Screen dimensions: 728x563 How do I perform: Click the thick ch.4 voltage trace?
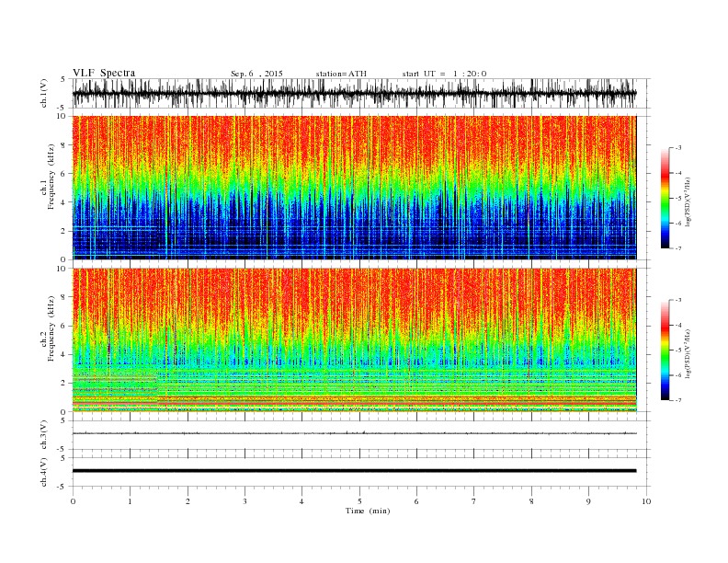coord(354,471)
